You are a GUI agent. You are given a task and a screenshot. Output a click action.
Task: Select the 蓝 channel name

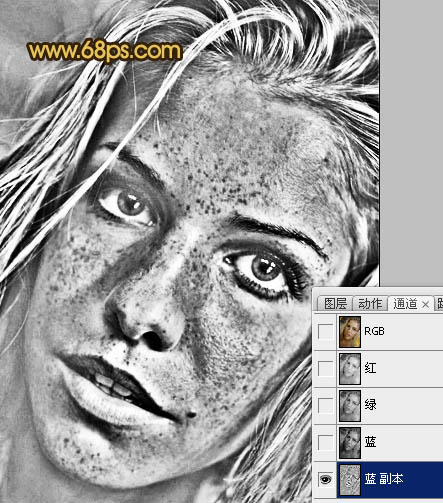[370, 442]
